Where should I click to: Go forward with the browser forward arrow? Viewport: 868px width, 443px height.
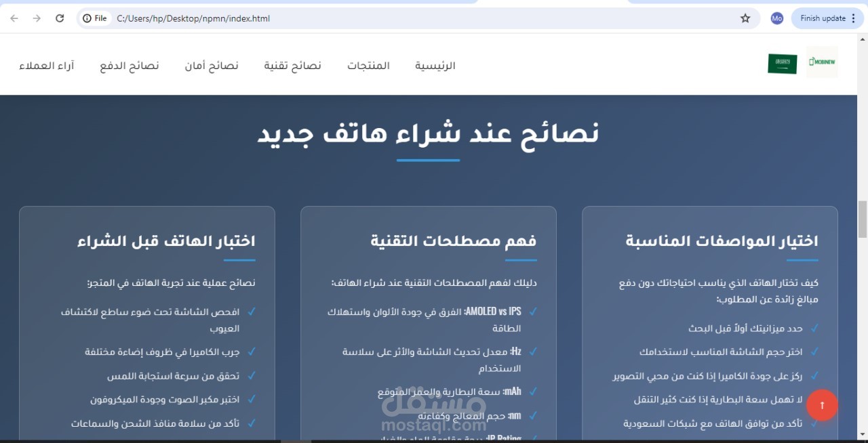coord(37,18)
